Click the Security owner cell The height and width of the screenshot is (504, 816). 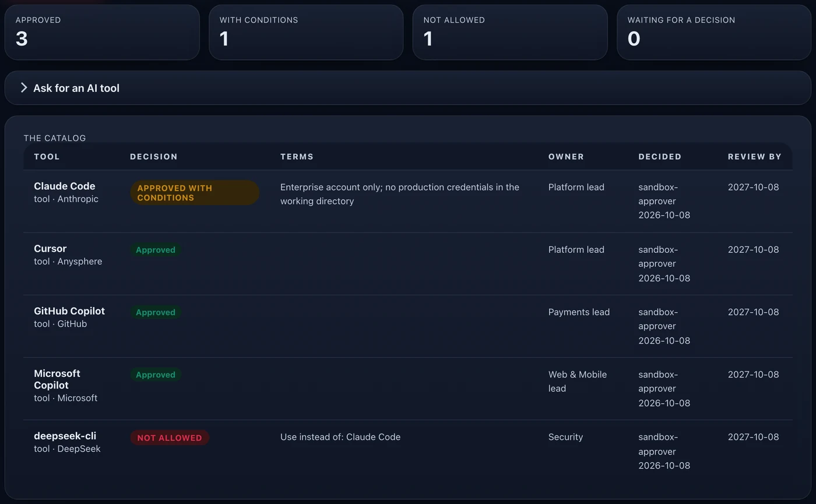tap(565, 437)
